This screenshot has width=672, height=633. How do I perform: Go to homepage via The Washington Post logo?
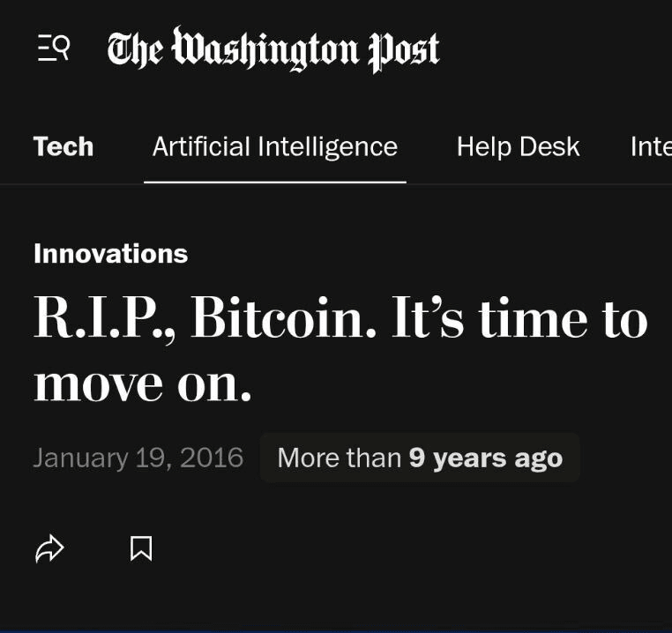coord(273,48)
